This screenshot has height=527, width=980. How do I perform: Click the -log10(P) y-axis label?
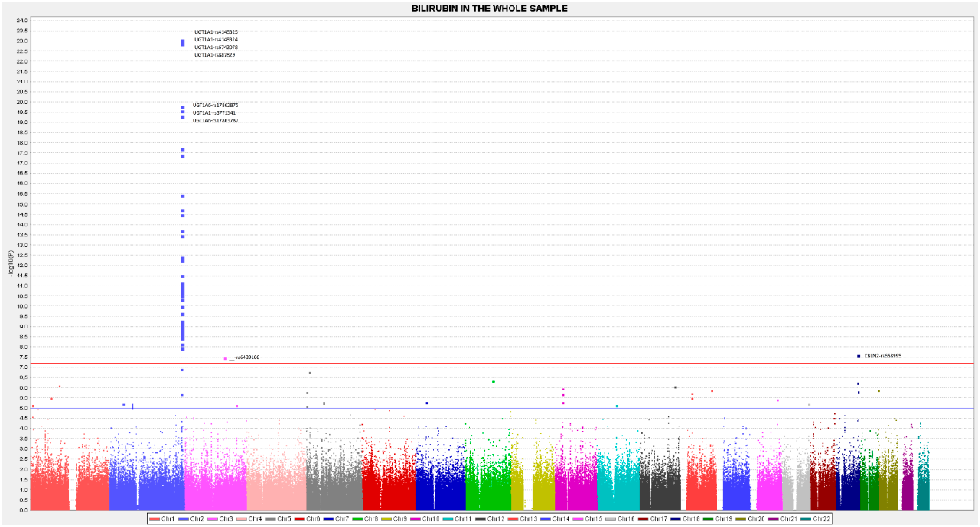point(11,264)
